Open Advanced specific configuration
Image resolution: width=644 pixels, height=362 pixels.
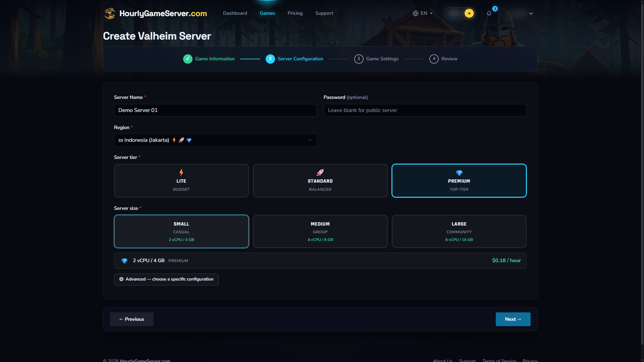(166, 280)
